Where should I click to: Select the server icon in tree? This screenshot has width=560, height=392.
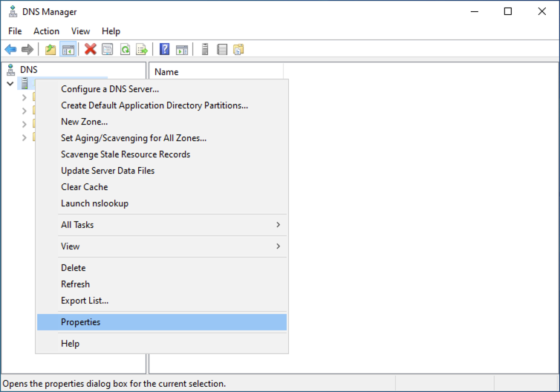pos(25,84)
